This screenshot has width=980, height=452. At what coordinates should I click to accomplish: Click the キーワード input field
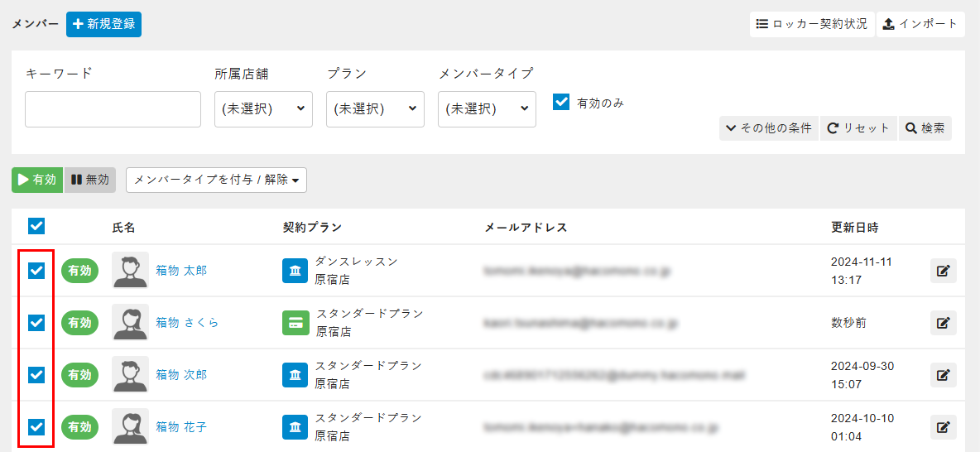click(x=113, y=108)
